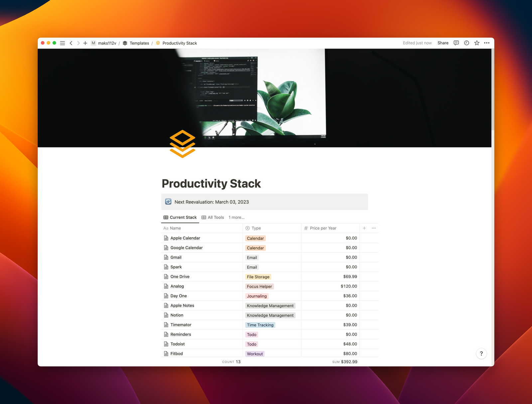The image size is (532, 404).
Task: Click the M workspace icon in breadcrumb
Action: (93, 43)
